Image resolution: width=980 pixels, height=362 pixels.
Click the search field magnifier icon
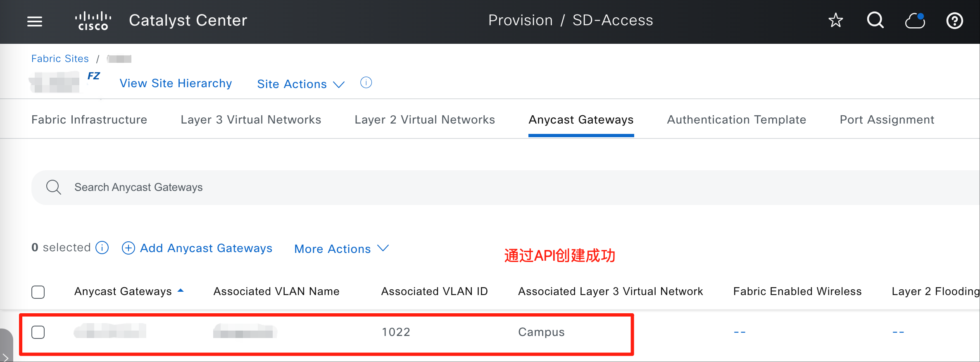click(x=54, y=187)
